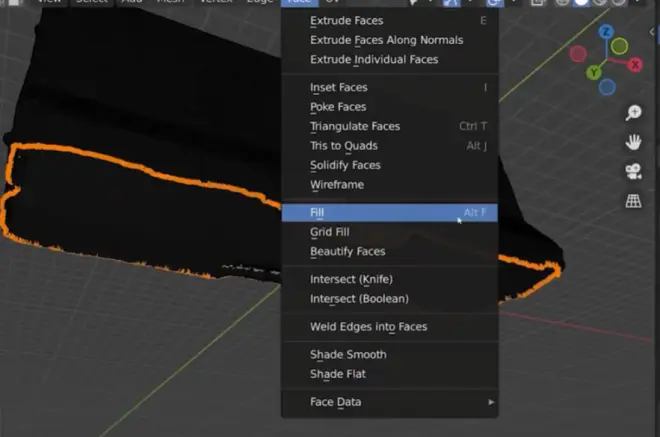The image size is (660, 437).
Task: Click the unlabeled blue negative Z gizmo dot
Action: (607, 87)
